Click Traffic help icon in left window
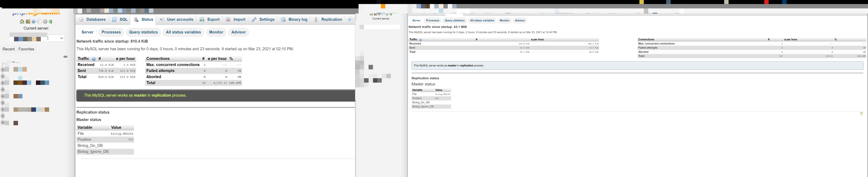This screenshot has height=177, width=868. pos(94,59)
